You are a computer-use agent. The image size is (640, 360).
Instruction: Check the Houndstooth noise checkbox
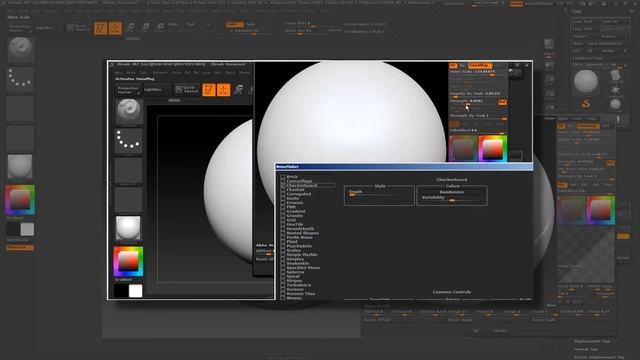click(282, 229)
